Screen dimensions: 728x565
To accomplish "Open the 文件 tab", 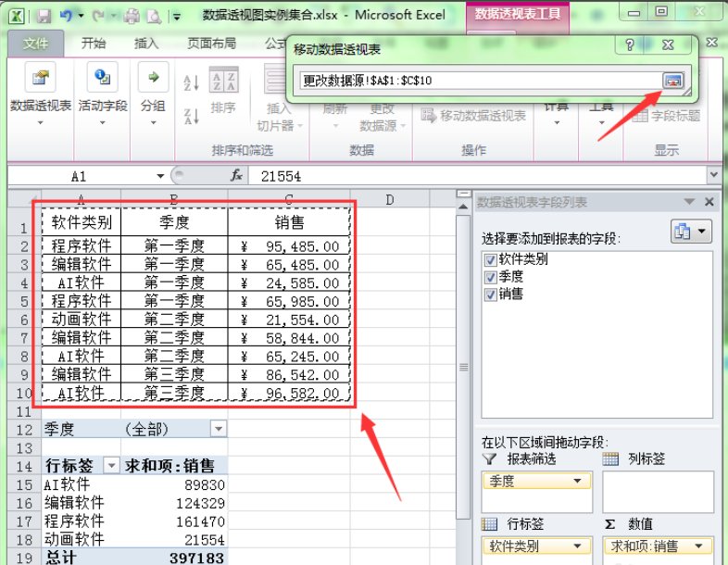I will coord(36,44).
